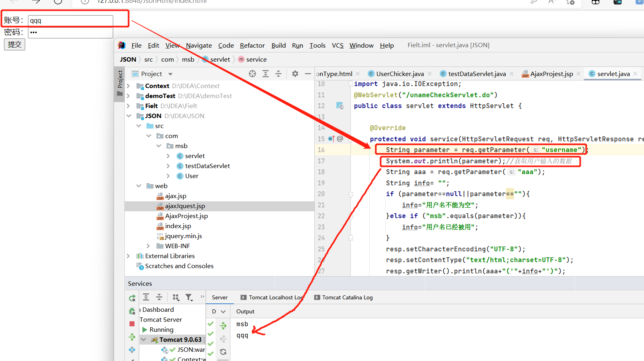Click the IntelliJ IDEA logo icon

pos(122,45)
